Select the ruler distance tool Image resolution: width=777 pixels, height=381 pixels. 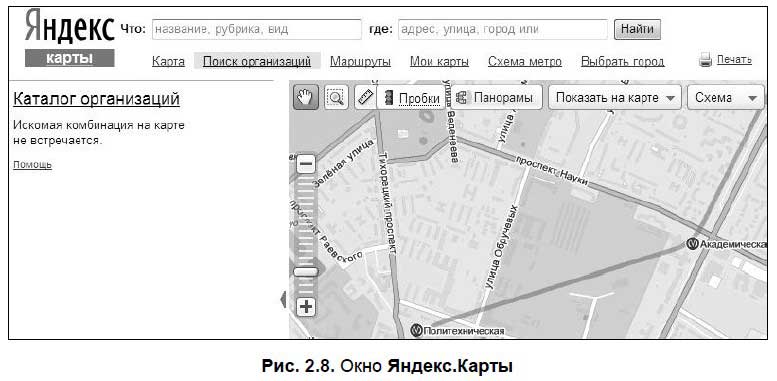366,97
